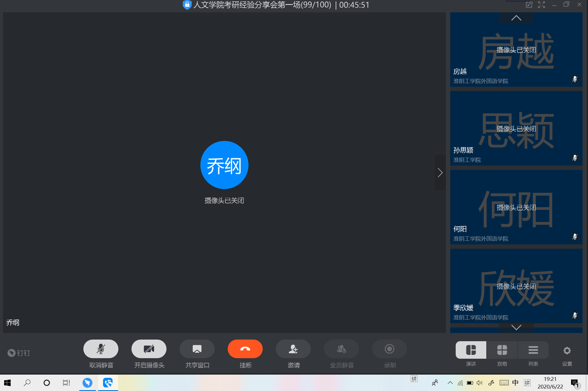This screenshot has height=391, width=588.
Task: Collapse the participant sidebar arrow
Action: [440, 173]
